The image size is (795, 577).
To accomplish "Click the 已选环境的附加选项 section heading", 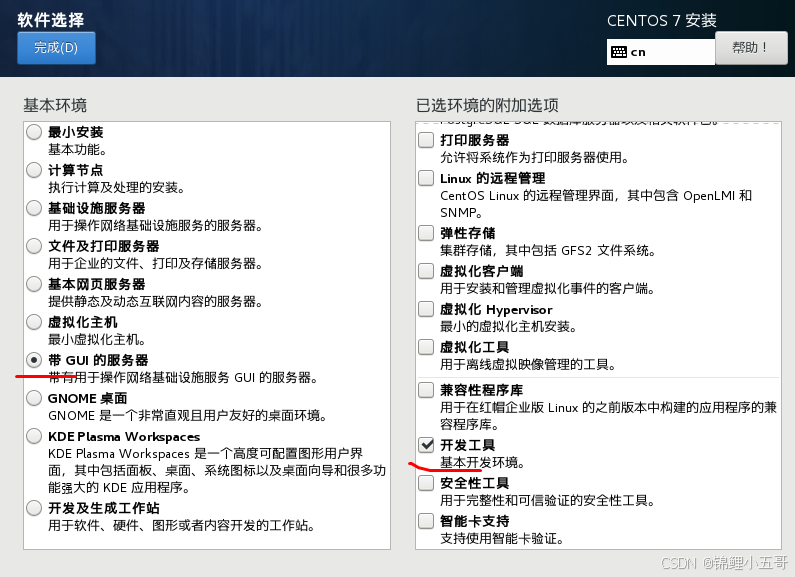I will 487,105.
